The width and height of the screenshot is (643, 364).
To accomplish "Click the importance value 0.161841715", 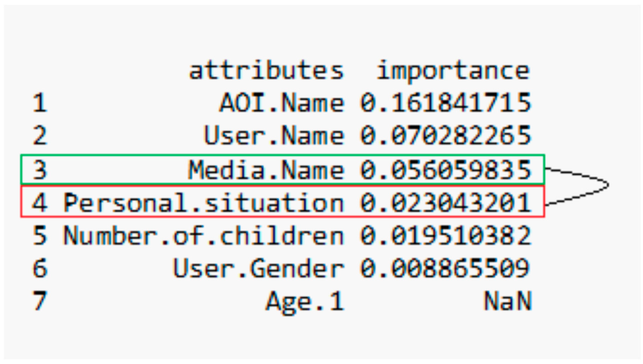I will click(445, 103).
